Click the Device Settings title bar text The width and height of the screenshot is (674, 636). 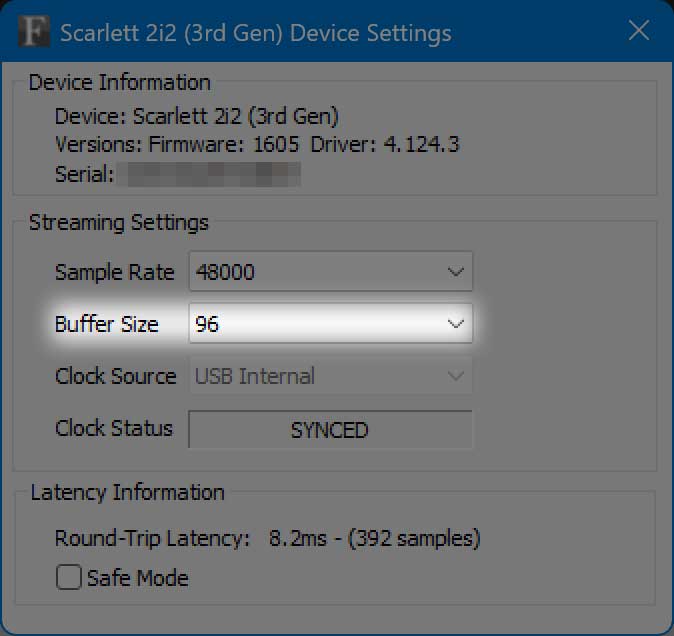pyautogui.click(x=256, y=33)
